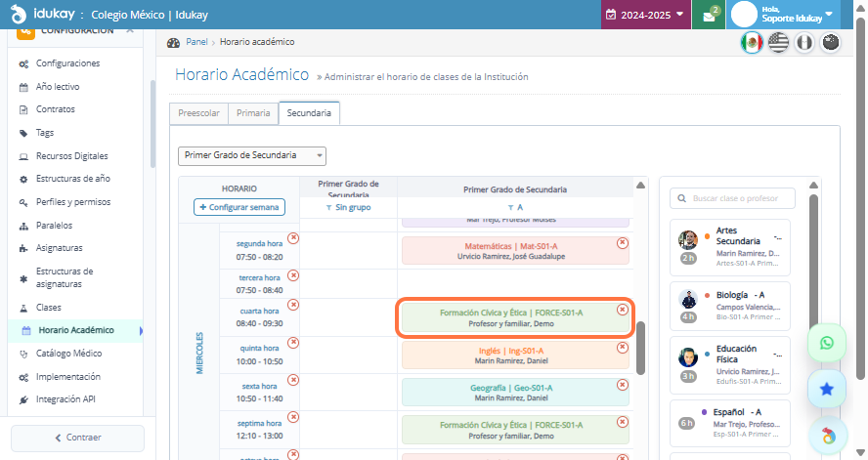Expand Horario Académico sidebar arrow
Image resolution: width=868 pixels, height=460 pixels.
[x=141, y=331]
